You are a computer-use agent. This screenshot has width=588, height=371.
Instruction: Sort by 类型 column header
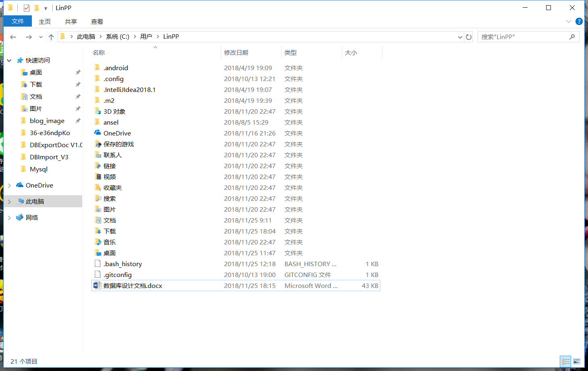291,53
